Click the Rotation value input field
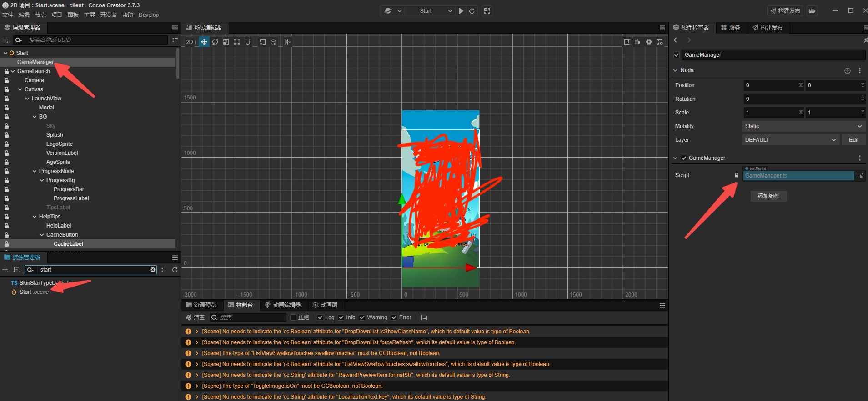 click(803, 99)
